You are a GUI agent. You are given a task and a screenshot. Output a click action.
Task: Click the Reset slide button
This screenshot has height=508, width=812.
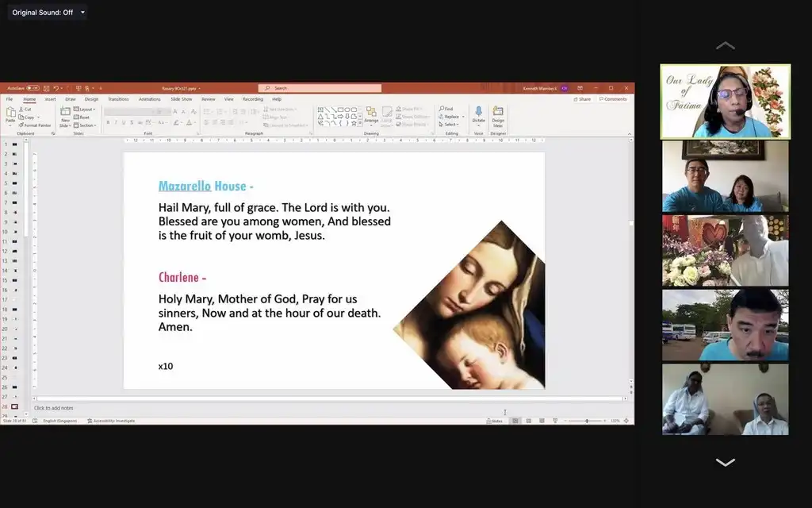(x=82, y=117)
